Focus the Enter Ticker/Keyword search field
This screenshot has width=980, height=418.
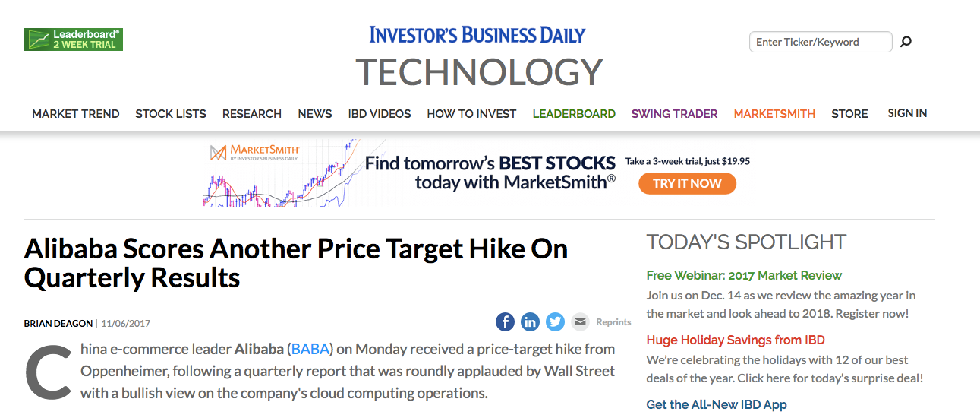(x=821, y=42)
